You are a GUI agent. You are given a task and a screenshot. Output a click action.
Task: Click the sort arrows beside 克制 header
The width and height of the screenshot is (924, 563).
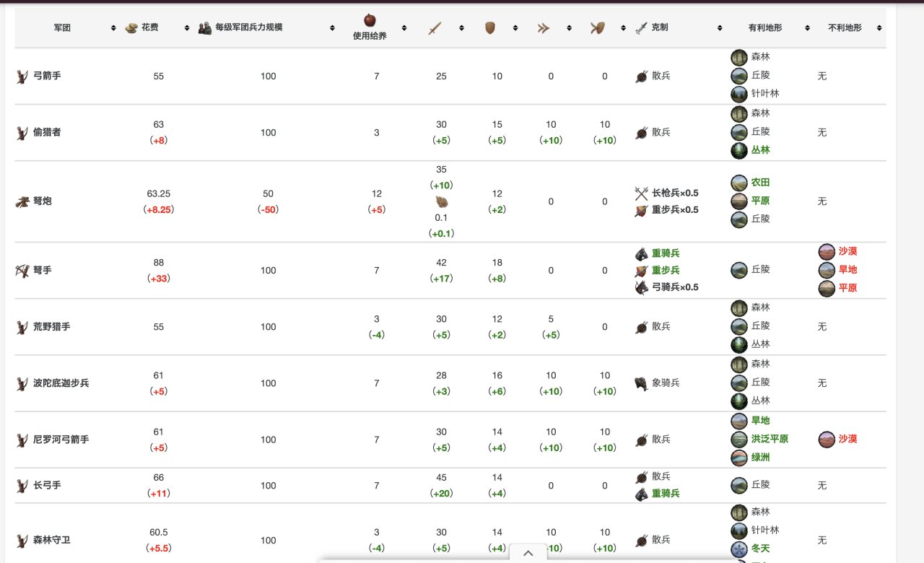point(719,28)
